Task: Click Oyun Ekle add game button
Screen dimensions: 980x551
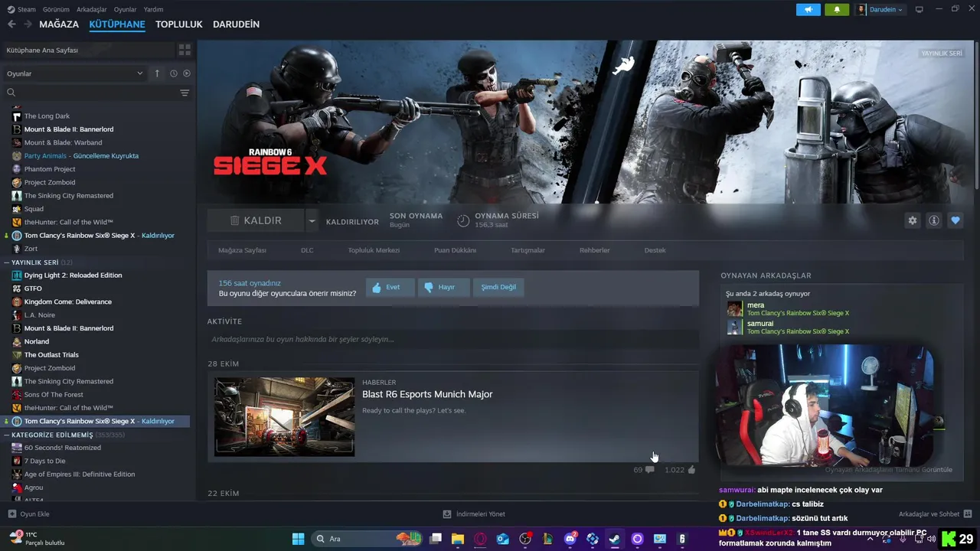Action: pos(29,514)
